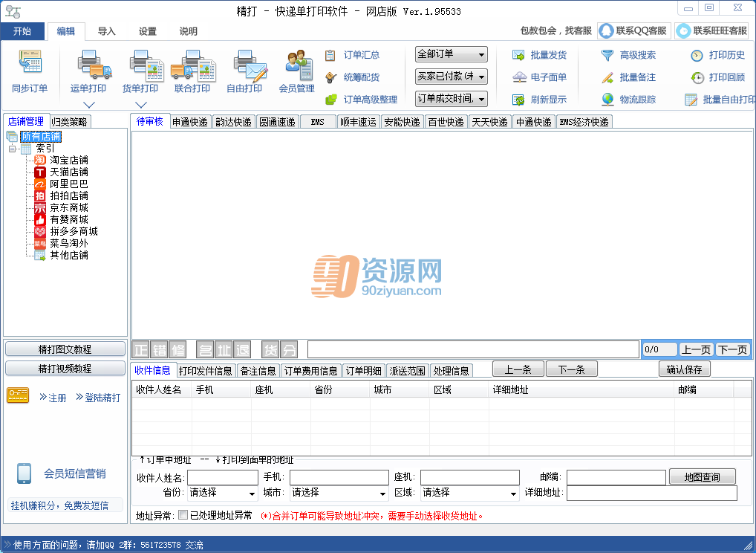Click the 址 toolbar icon
The height and width of the screenshot is (553, 756).
pyautogui.click(x=224, y=349)
